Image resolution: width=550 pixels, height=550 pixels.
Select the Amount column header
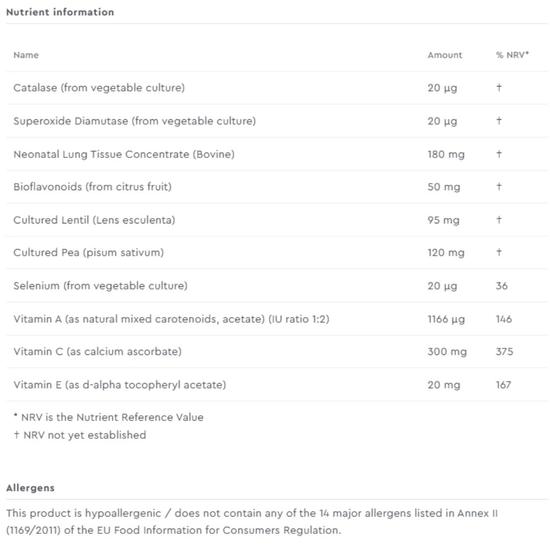pos(445,55)
